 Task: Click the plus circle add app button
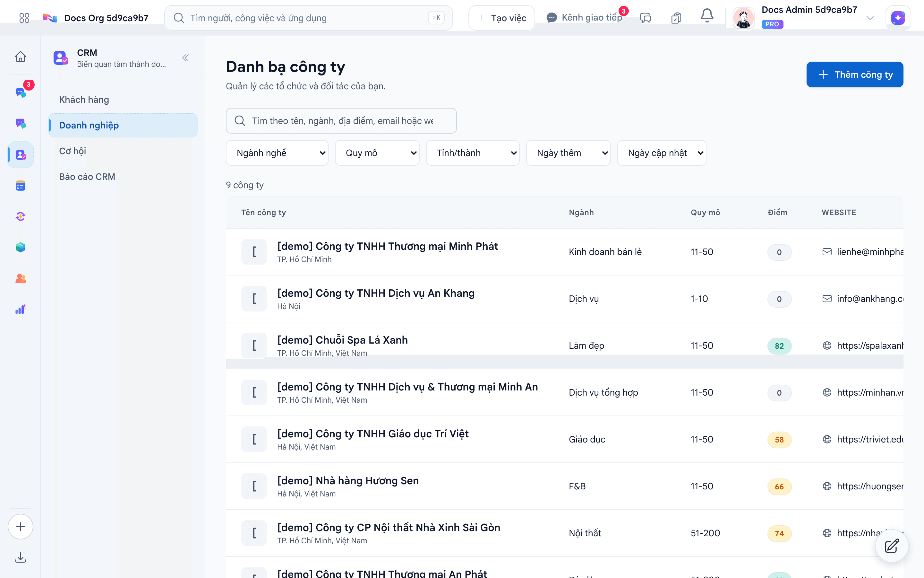[x=21, y=526]
